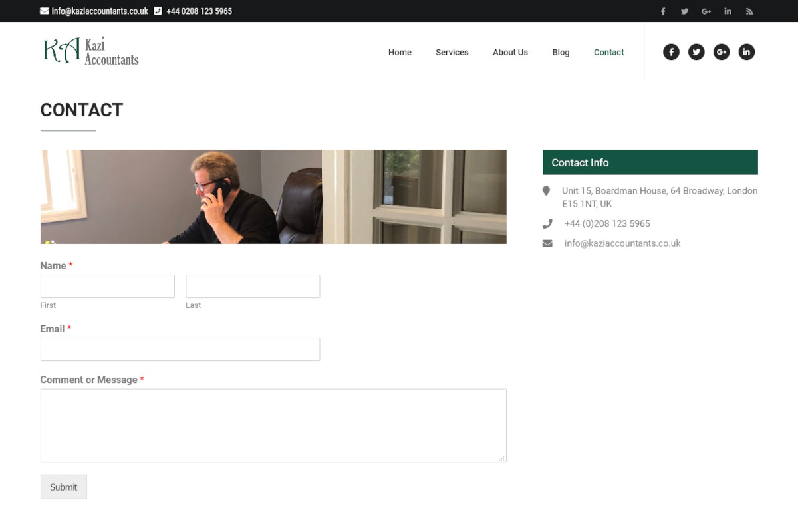Open the About Us menu item
The image size is (798, 532).
click(x=510, y=52)
